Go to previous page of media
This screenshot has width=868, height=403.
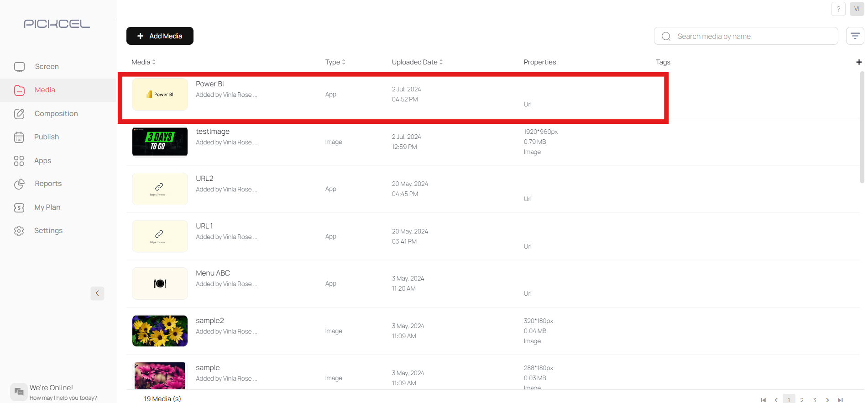776,400
